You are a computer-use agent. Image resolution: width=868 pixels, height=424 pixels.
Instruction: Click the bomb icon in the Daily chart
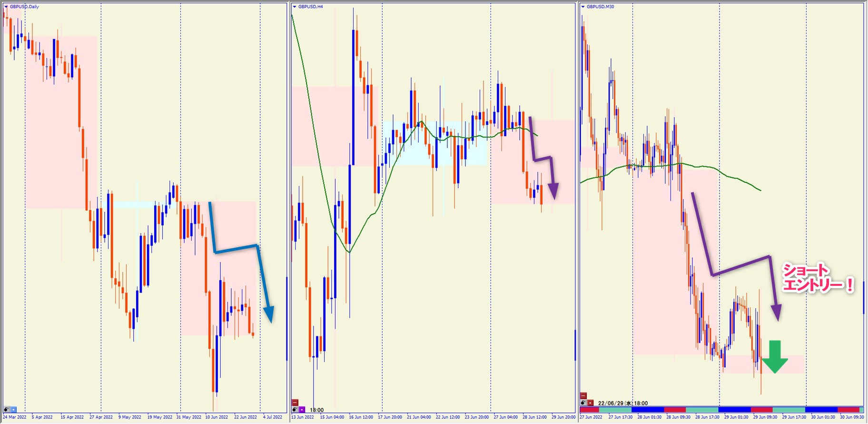[x=7, y=409]
